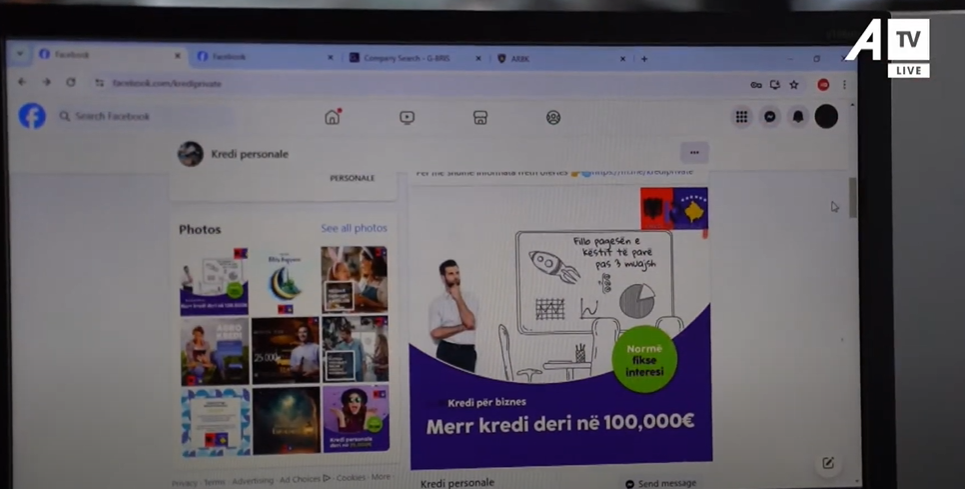Click the page vertical scrollbar thumb
Image resolution: width=965 pixels, height=489 pixels.
852,197
